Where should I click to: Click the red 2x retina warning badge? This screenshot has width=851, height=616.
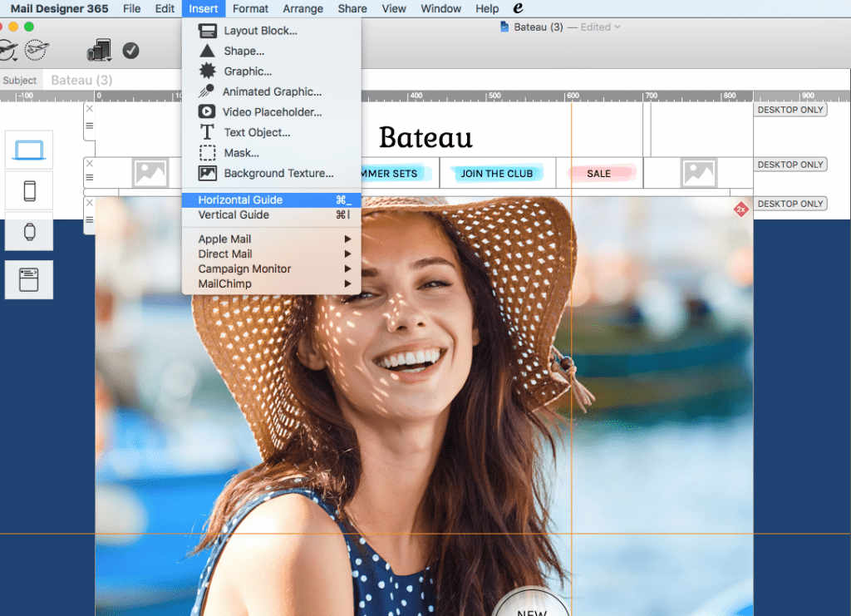740,209
